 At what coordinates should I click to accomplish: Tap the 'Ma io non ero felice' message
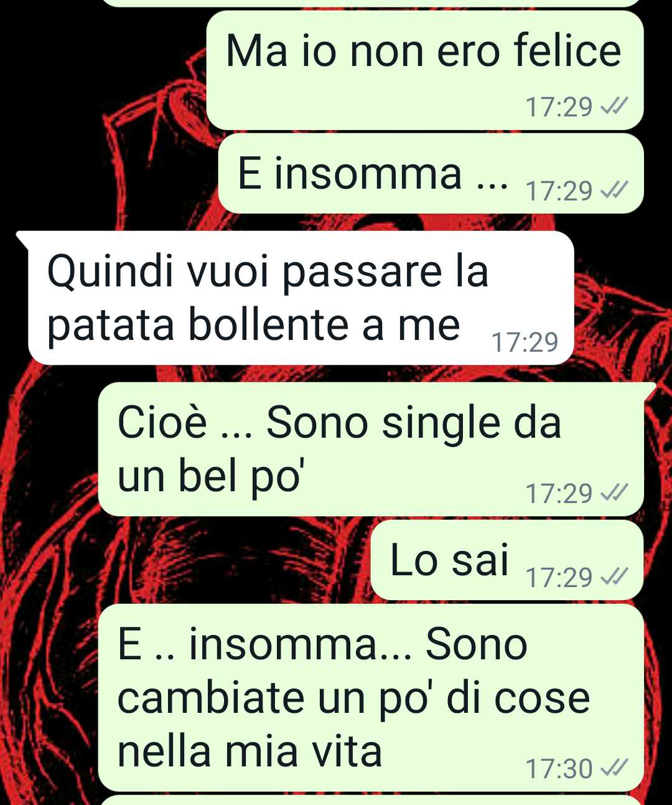point(424,71)
